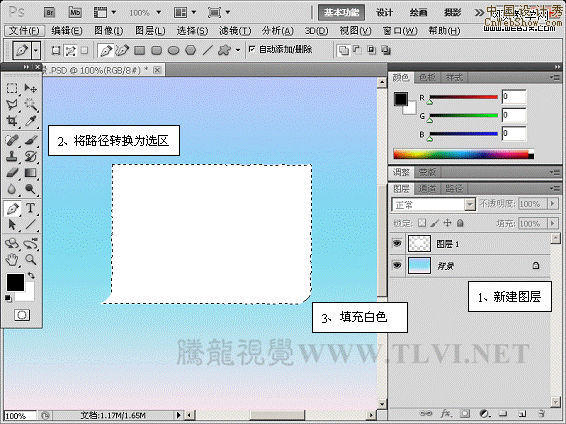Select the Clone Stamp tool
Image resolution: width=566 pixels, height=424 pixels.
pos(12,156)
